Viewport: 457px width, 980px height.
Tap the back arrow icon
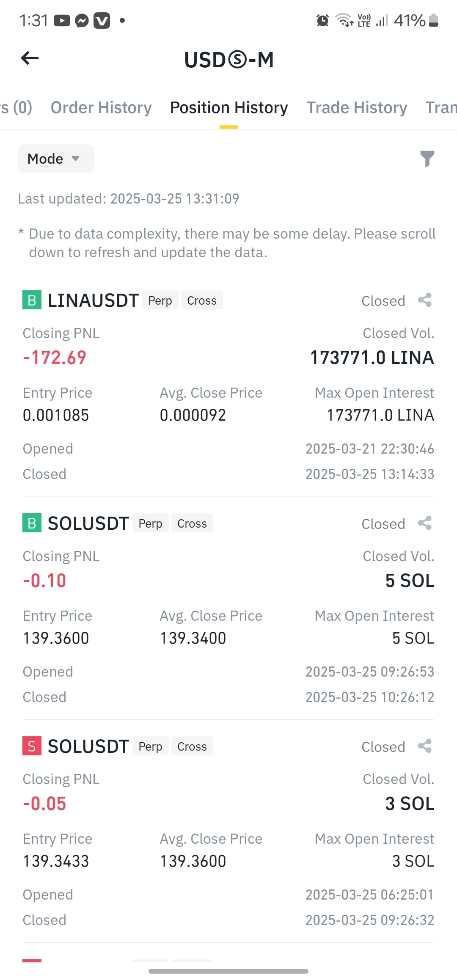click(x=30, y=58)
